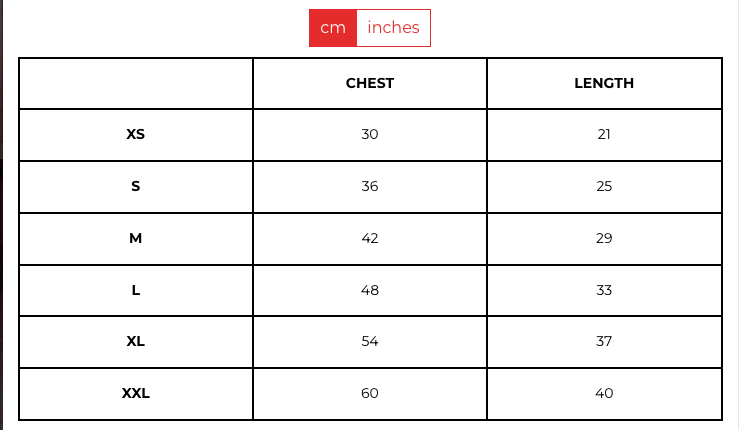Select the XXL size row label

point(136,393)
